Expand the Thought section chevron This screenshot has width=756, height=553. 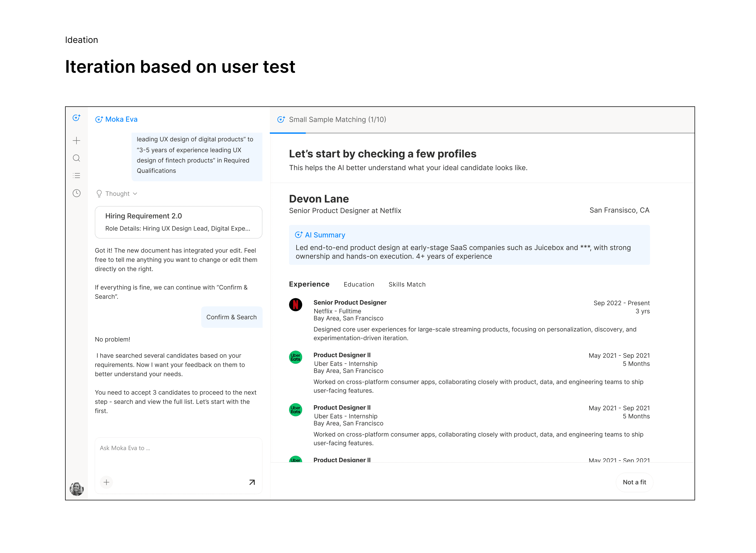(x=135, y=194)
